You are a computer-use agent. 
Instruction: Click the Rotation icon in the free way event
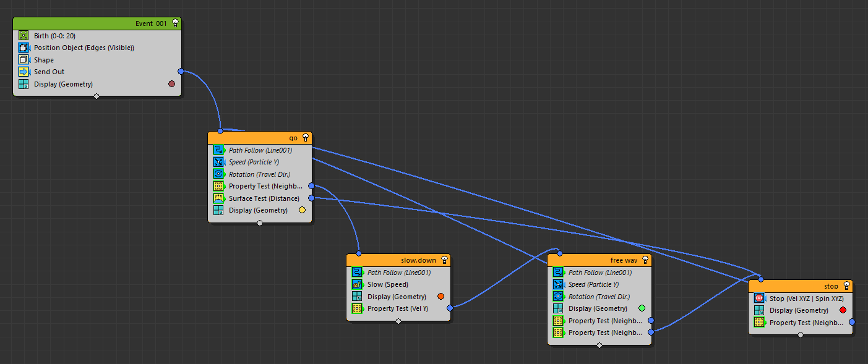[558, 297]
